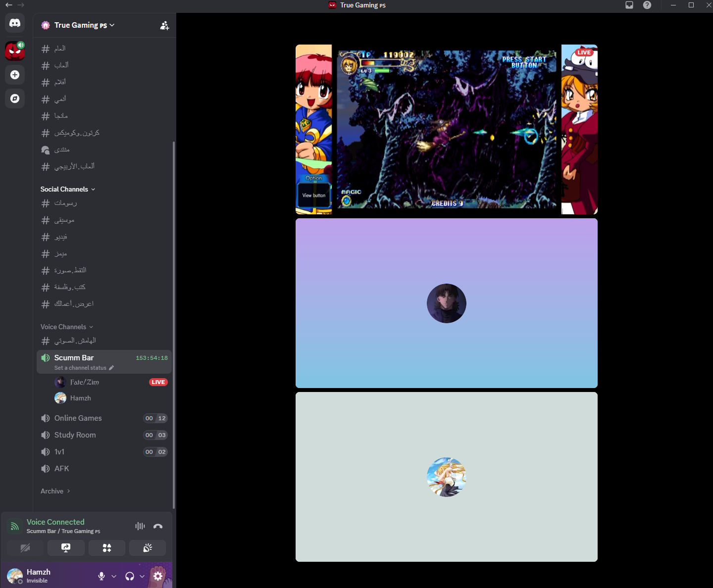The width and height of the screenshot is (713, 588).
Task: Open user settings gear
Action: click(x=158, y=576)
